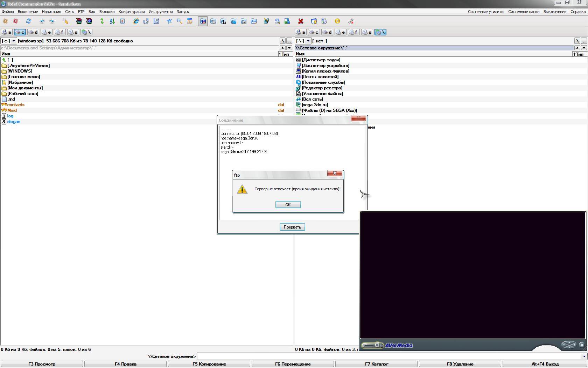Select drive g in left panel
The width and height of the screenshot is (588, 368).
pyautogui.click(x=73, y=32)
